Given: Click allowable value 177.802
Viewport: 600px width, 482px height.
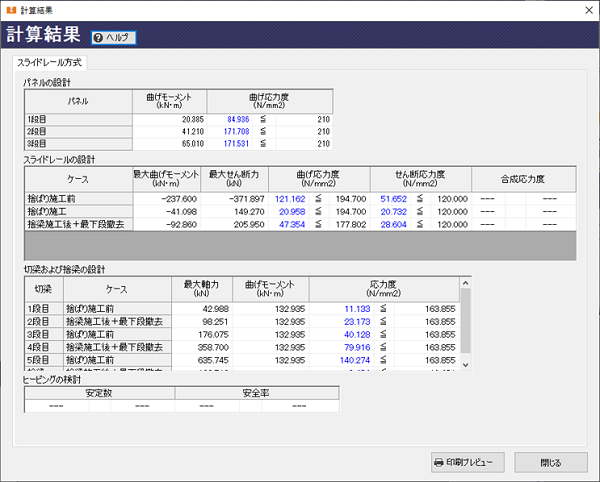Looking at the screenshot, I should pyautogui.click(x=351, y=224).
